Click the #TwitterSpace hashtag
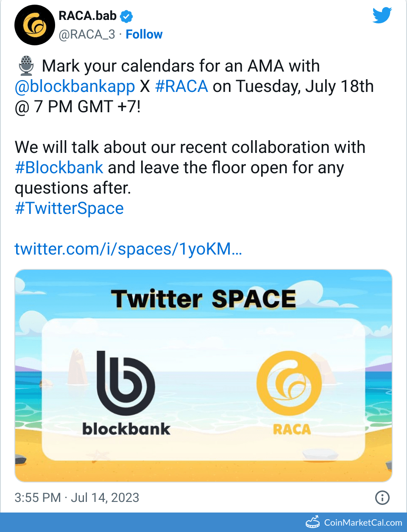The width and height of the screenshot is (407, 532). coord(69,208)
